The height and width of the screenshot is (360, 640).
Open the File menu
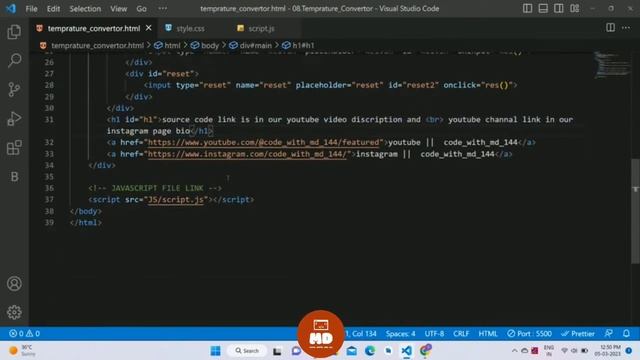[x=31, y=9]
